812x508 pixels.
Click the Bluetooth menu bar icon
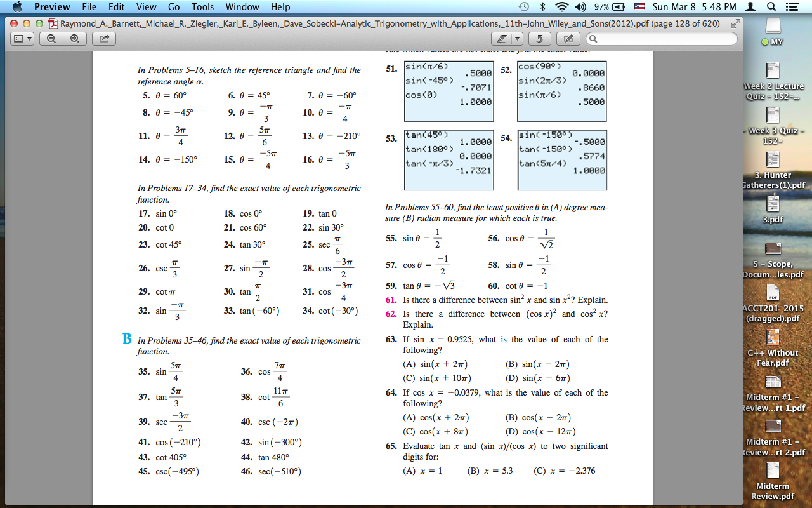[x=544, y=8]
